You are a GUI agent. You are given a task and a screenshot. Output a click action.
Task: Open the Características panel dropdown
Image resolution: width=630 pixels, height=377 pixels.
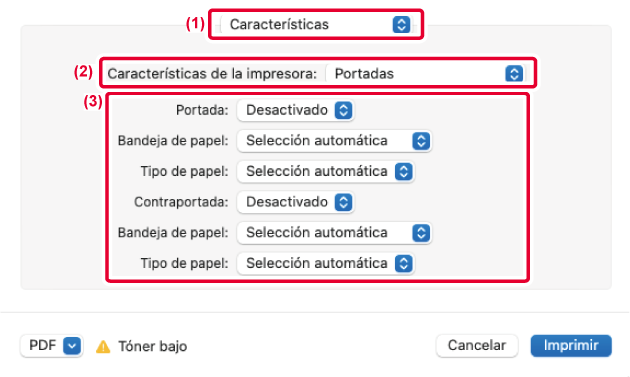pos(317,25)
